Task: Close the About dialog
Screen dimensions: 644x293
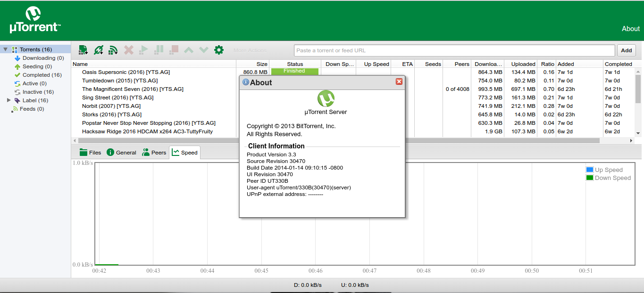Action: [399, 81]
